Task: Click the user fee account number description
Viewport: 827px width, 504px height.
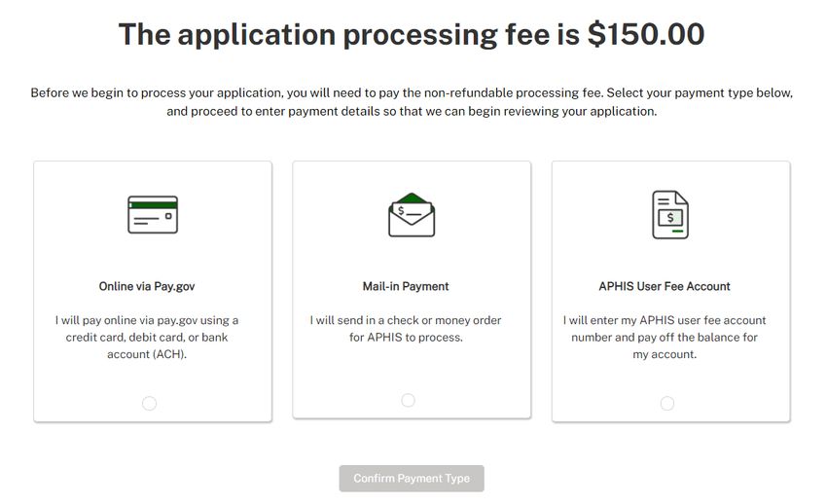Action: point(665,337)
